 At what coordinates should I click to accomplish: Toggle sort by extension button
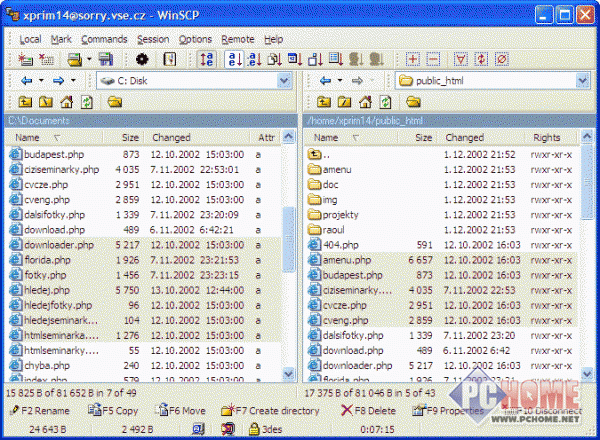coord(254,59)
